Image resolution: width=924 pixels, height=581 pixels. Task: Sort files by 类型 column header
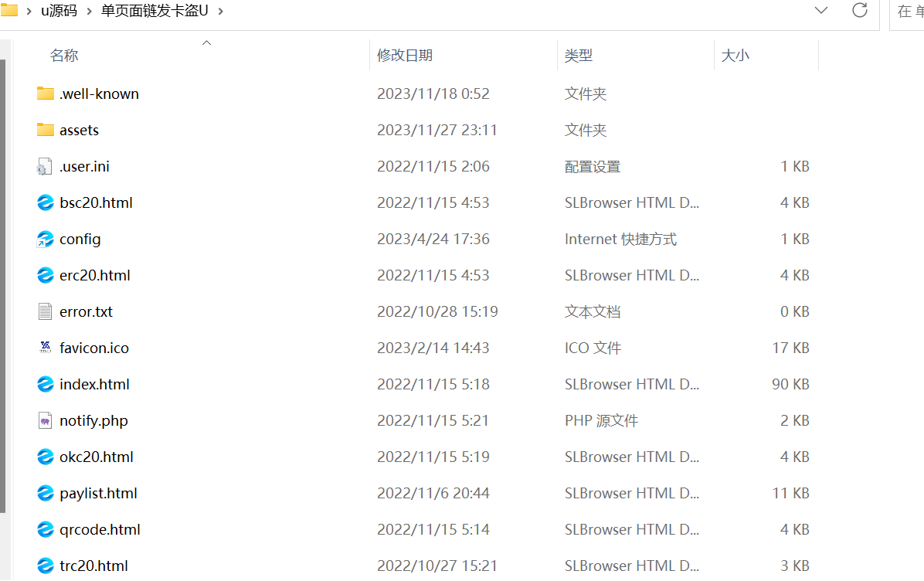click(x=578, y=56)
